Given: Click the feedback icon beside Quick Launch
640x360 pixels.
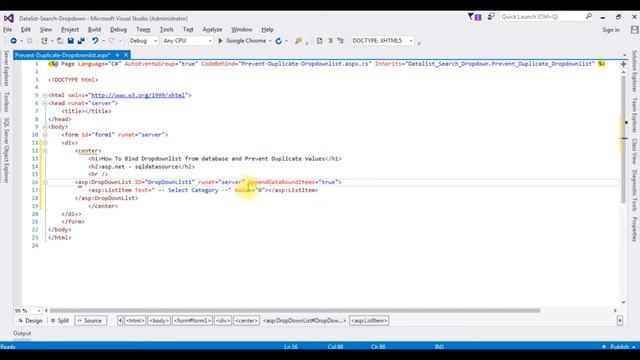Looking at the screenshot, I should pos(491,17).
